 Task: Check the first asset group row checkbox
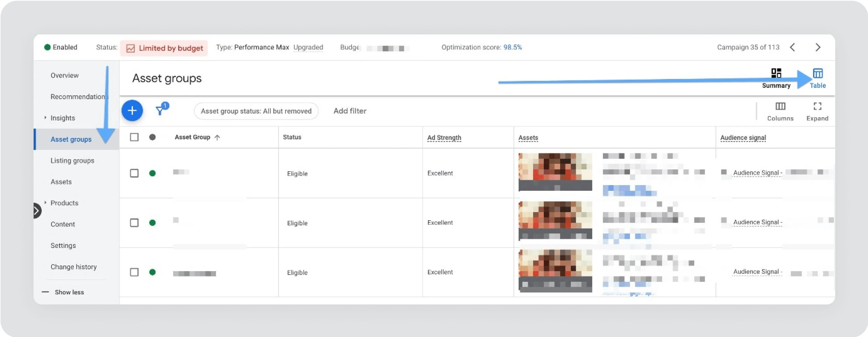134,173
